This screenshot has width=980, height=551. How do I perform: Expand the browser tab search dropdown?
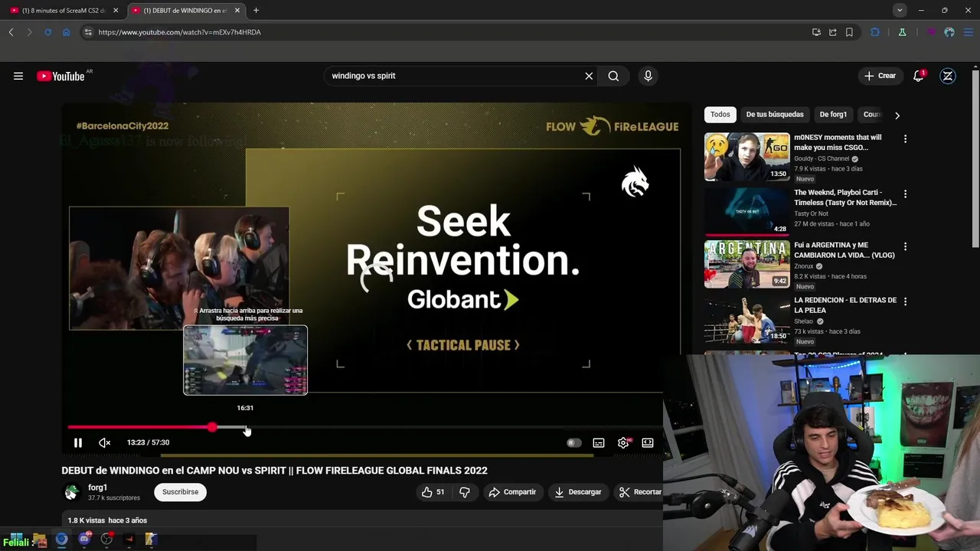pos(900,11)
